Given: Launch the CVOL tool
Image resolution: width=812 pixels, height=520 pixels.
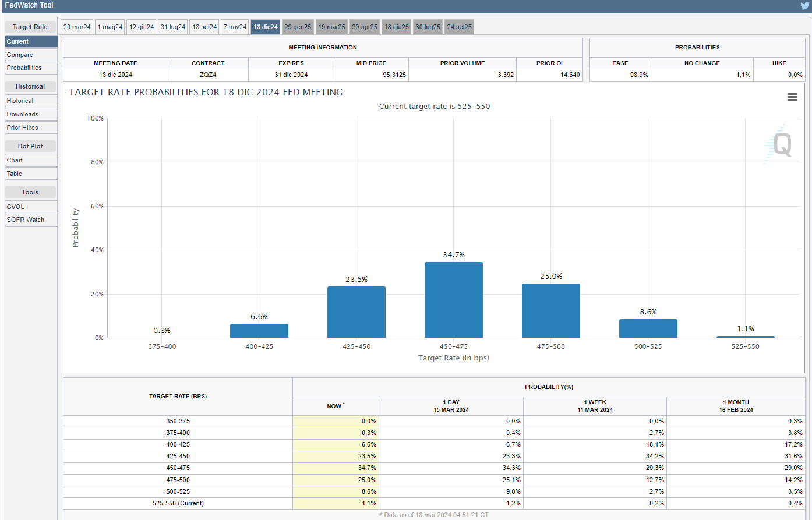Looking at the screenshot, I should pyautogui.click(x=31, y=207).
